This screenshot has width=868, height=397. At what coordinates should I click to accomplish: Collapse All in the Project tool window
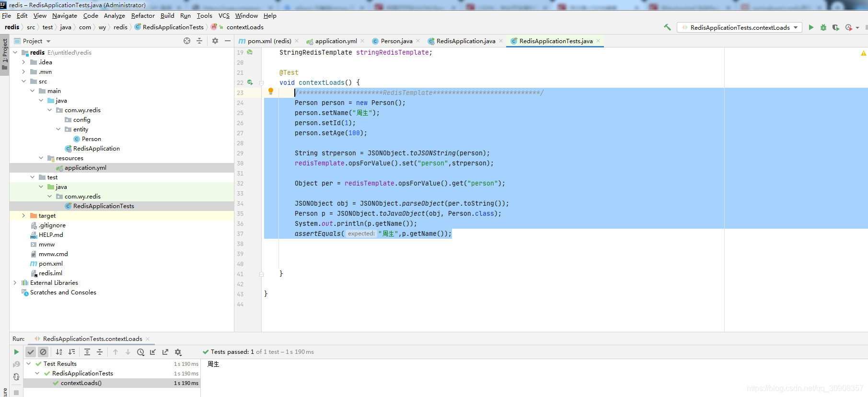click(x=199, y=41)
